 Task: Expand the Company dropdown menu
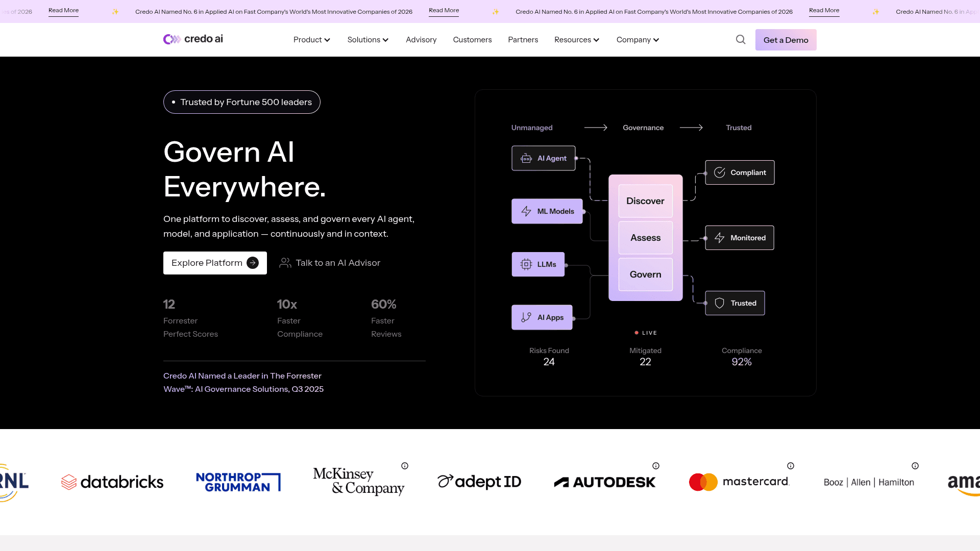click(x=638, y=40)
